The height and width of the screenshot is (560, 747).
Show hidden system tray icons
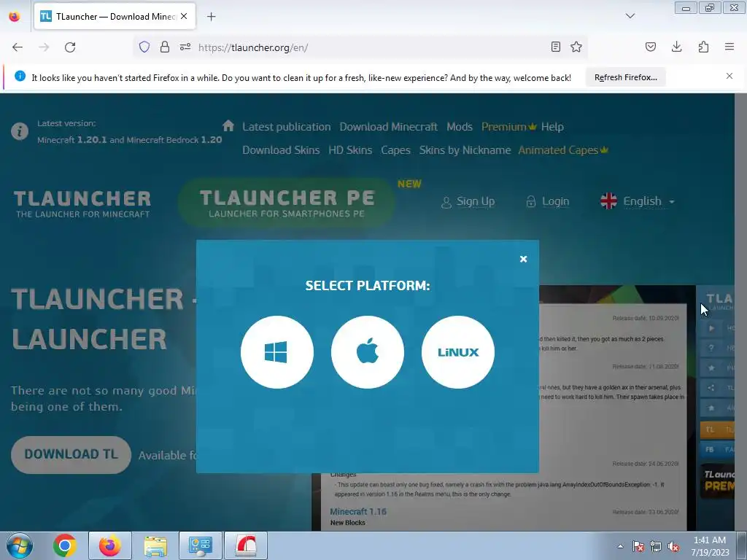coord(620,546)
